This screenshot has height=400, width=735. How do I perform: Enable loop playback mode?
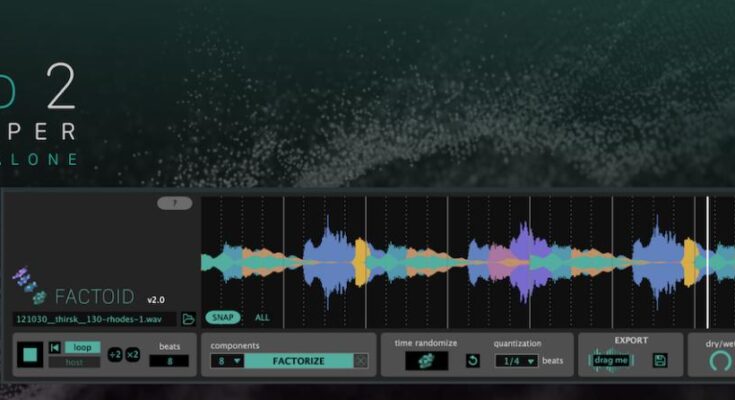click(x=83, y=347)
